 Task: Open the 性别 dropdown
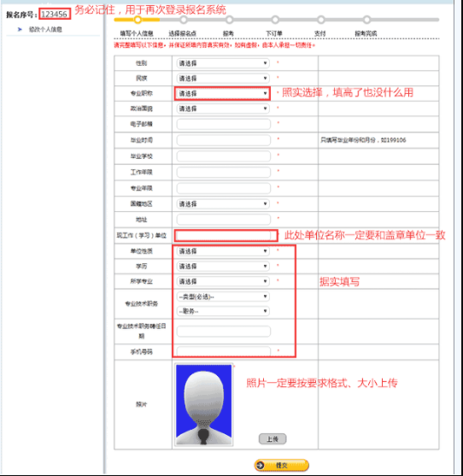click(x=223, y=63)
